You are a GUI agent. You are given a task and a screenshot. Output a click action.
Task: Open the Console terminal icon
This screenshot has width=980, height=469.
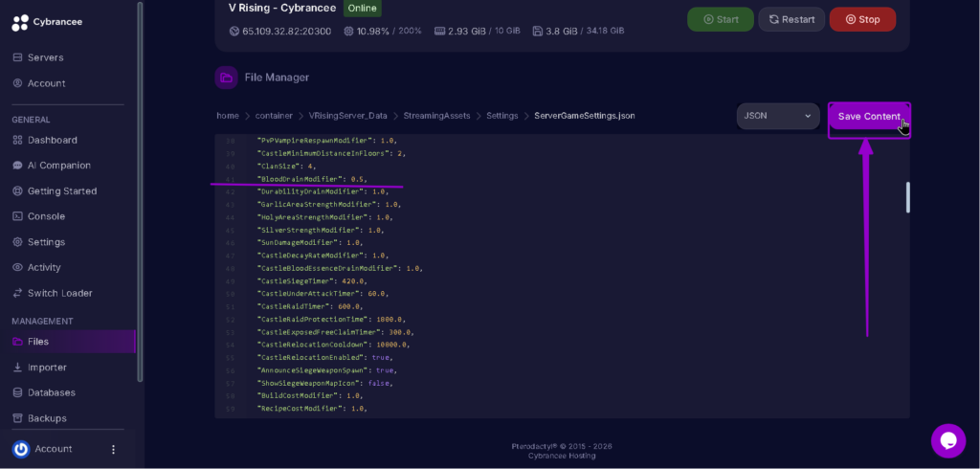[x=17, y=216]
